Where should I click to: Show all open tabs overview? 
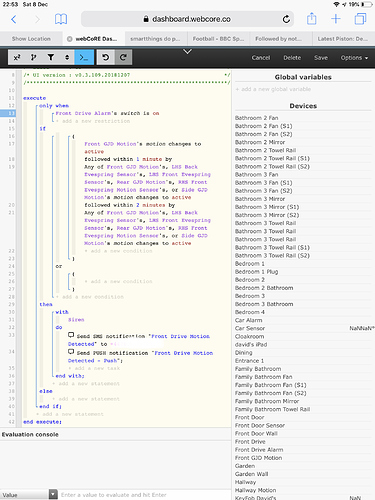(x=360, y=19)
